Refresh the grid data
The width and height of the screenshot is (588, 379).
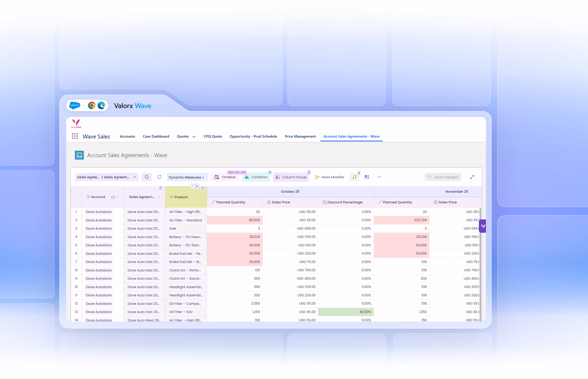click(159, 177)
